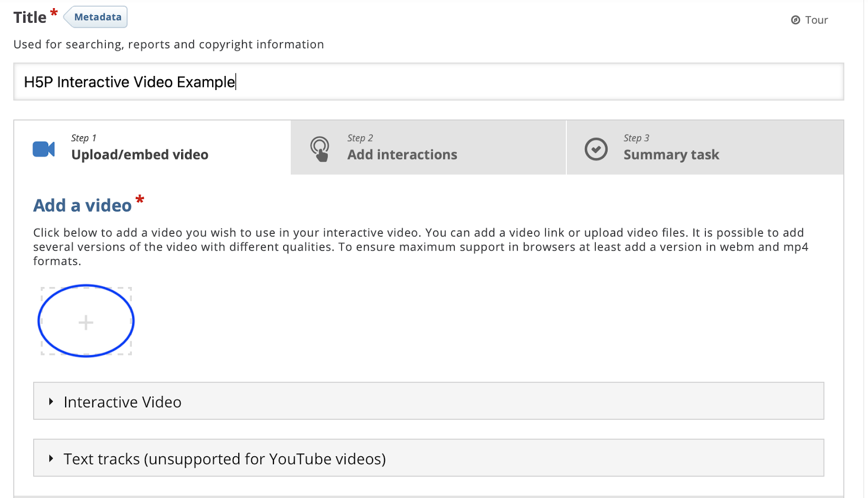
Task: Expand the Text tracks section
Action: pyautogui.click(x=429, y=458)
